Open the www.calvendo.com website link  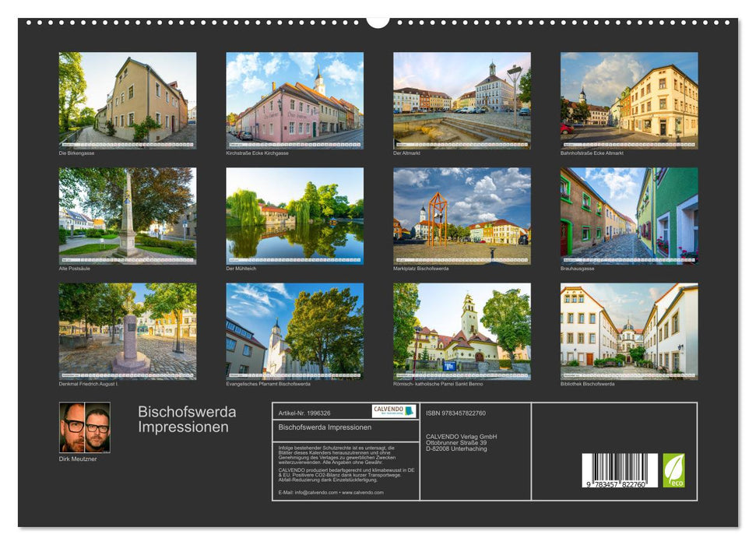[362, 493]
